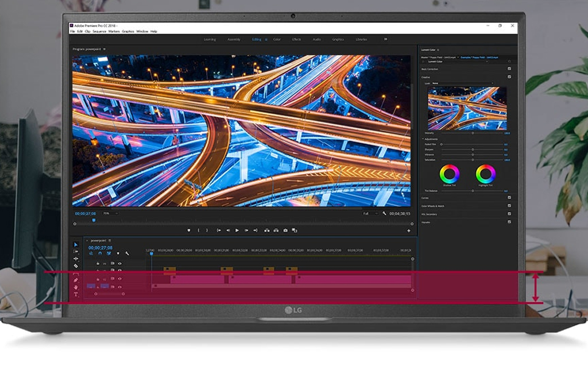This screenshot has width=588, height=392.
Task: Click the Highlight Tint color wheel
Action: [485, 174]
